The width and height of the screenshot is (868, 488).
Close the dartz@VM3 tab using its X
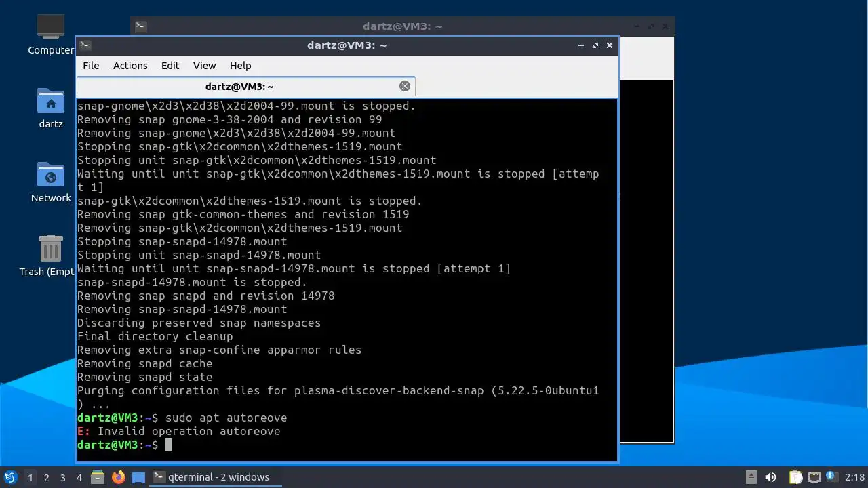pos(405,86)
